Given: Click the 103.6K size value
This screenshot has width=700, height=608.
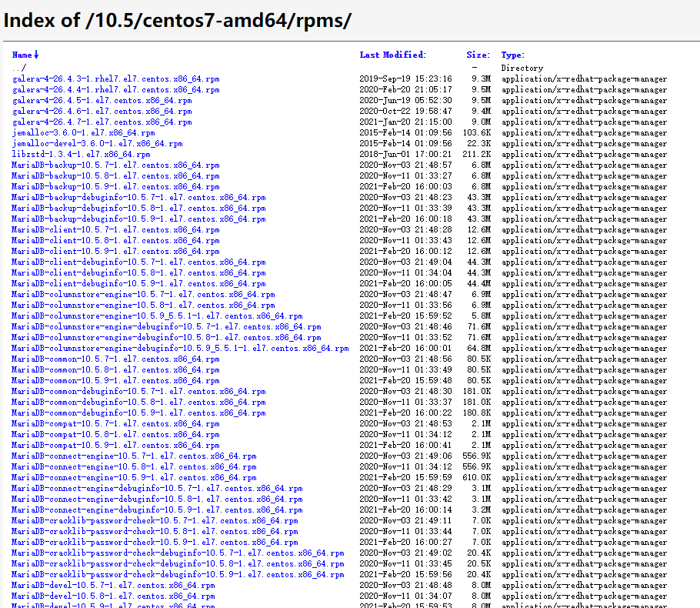Looking at the screenshot, I should (x=477, y=132).
